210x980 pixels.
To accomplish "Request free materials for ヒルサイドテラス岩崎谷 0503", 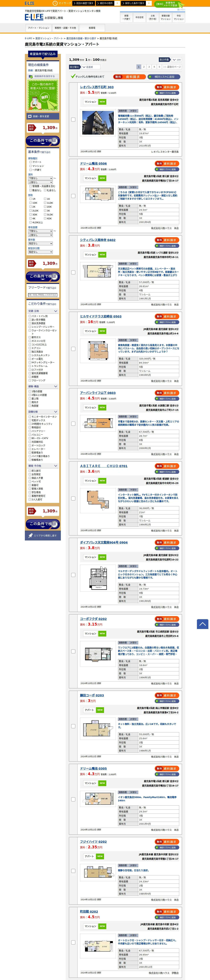I will pos(167,317).
